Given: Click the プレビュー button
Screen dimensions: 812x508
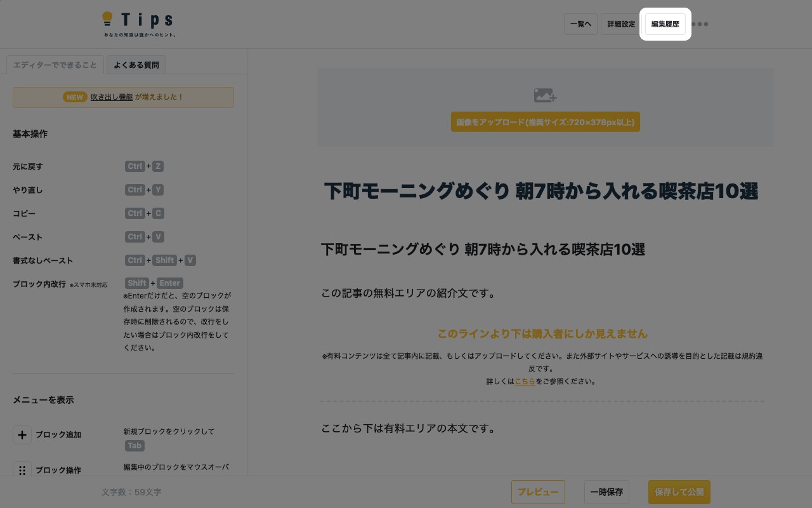Looking at the screenshot, I should [x=538, y=492].
